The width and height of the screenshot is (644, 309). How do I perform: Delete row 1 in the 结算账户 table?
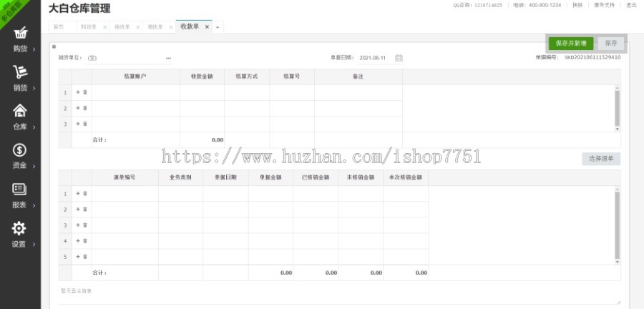tap(85, 92)
